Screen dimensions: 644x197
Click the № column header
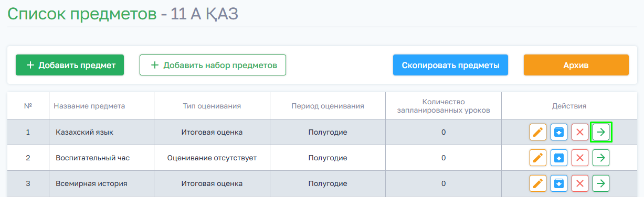[x=28, y=106]
